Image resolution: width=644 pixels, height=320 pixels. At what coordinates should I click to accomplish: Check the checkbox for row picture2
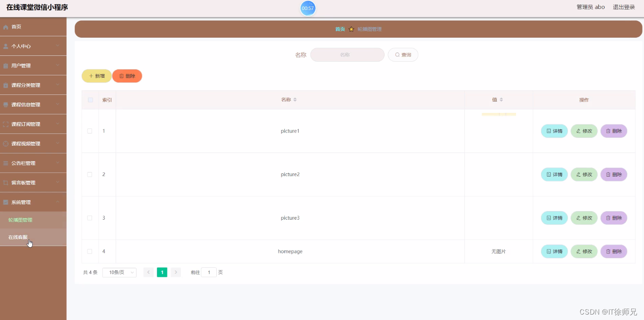[x=90, y=175]
